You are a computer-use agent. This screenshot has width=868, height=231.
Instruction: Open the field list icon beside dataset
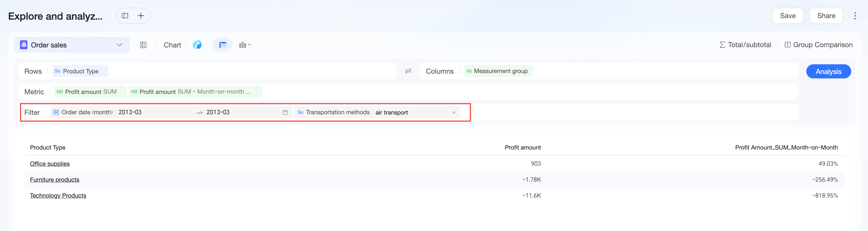[144, 45]
